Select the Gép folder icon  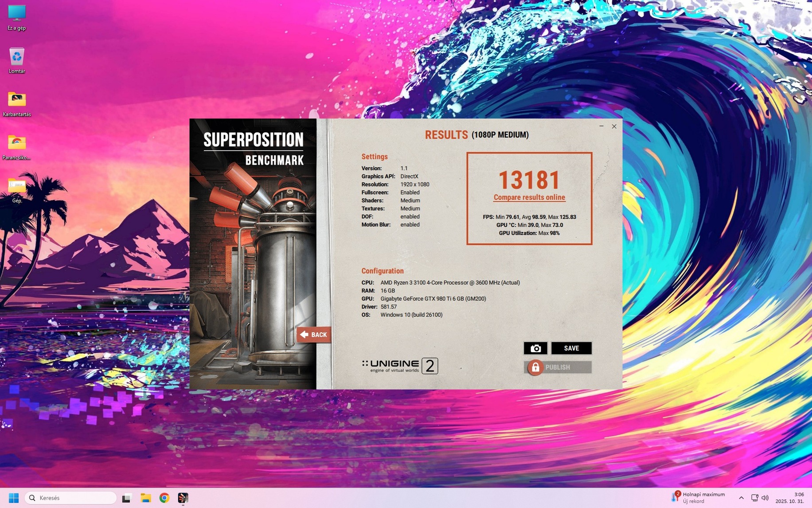(17, 190)
